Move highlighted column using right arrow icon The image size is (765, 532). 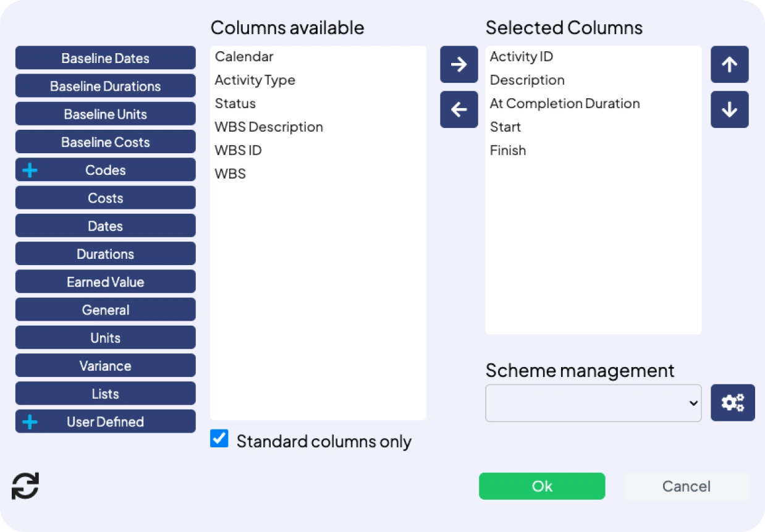click(459, 64)
